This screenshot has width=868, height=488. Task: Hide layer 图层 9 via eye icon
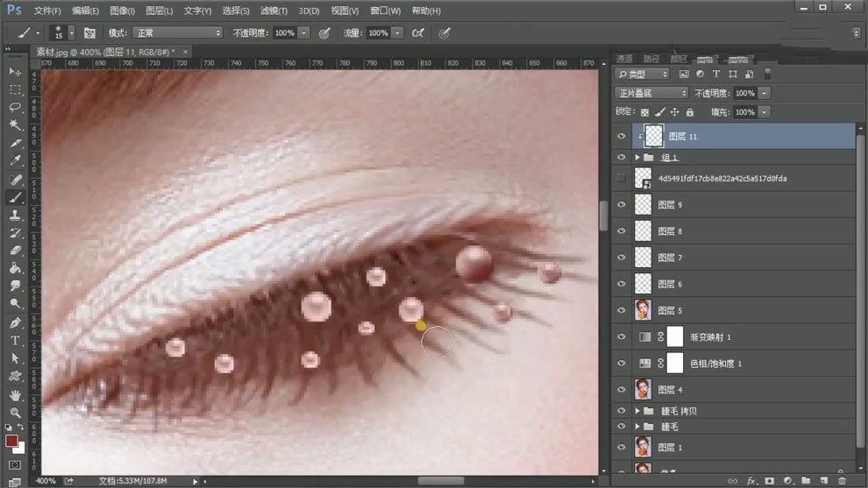[x=622, y=205]
